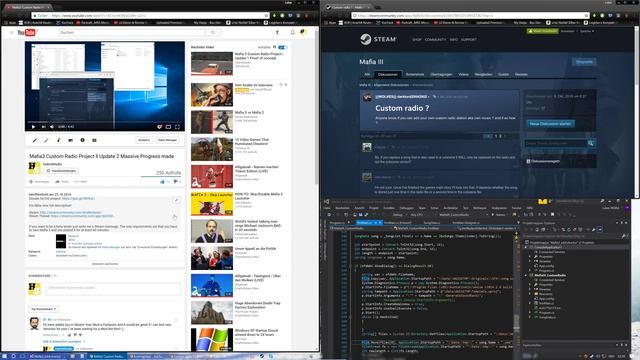Viewport: 640px width, 360px height.
Task: Open Analytics for this video
Action: pyautogui.click(x=144, y=140)
